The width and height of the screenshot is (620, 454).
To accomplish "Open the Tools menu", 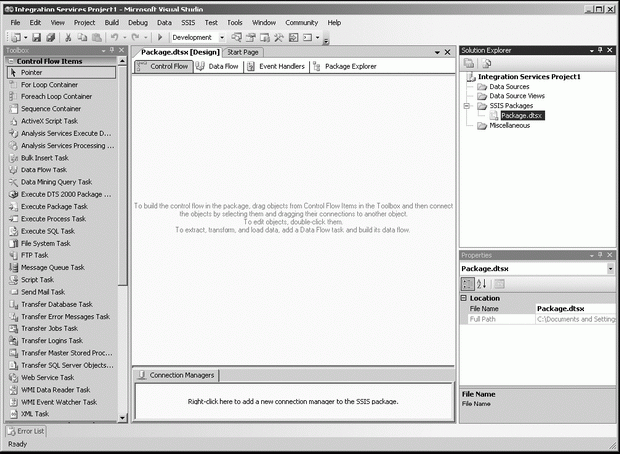I will pyautogui.click(x=235, y=23).
